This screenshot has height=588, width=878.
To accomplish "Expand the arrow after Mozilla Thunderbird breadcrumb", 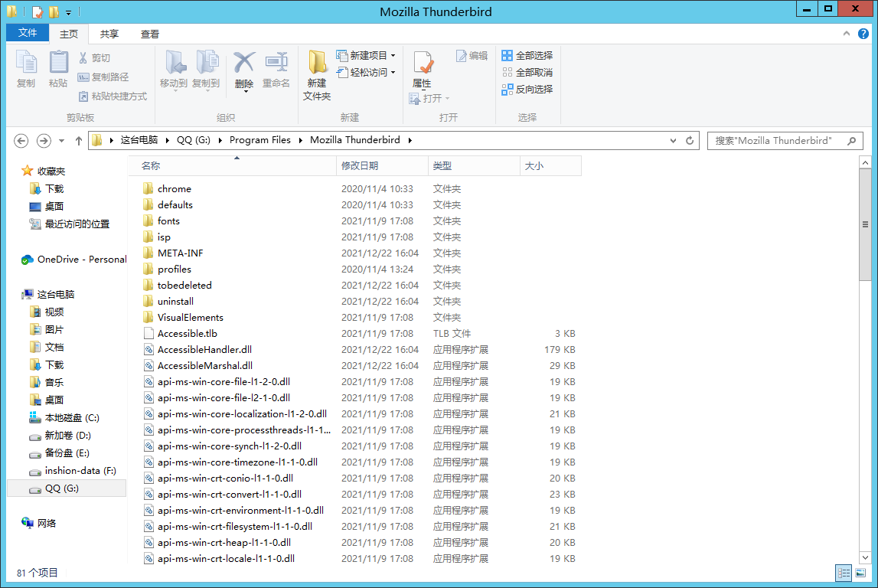I will click(x=410, y=140).
